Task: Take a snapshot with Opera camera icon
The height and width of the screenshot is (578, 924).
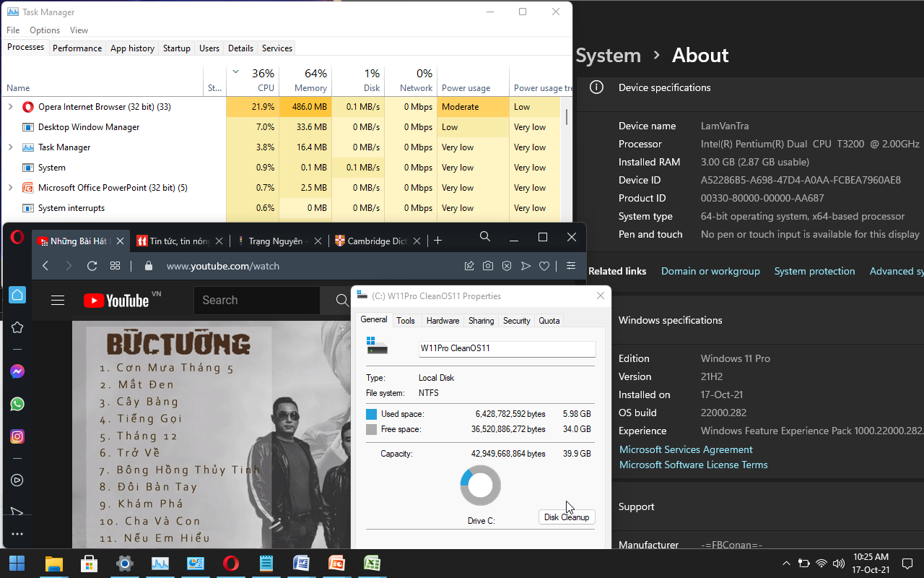Action: 488,266
